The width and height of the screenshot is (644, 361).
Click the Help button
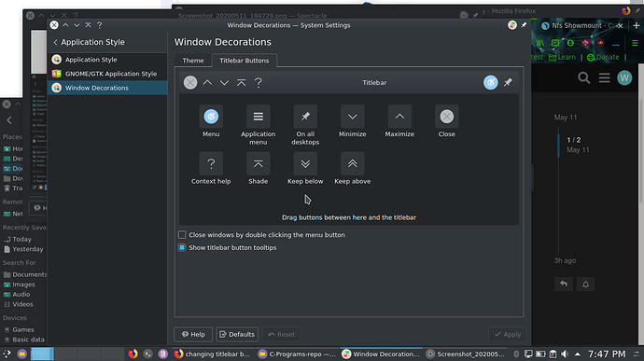point(193,334)
